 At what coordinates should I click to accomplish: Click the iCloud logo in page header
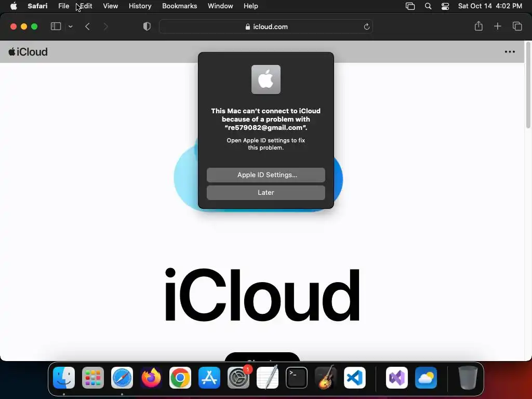28,52
